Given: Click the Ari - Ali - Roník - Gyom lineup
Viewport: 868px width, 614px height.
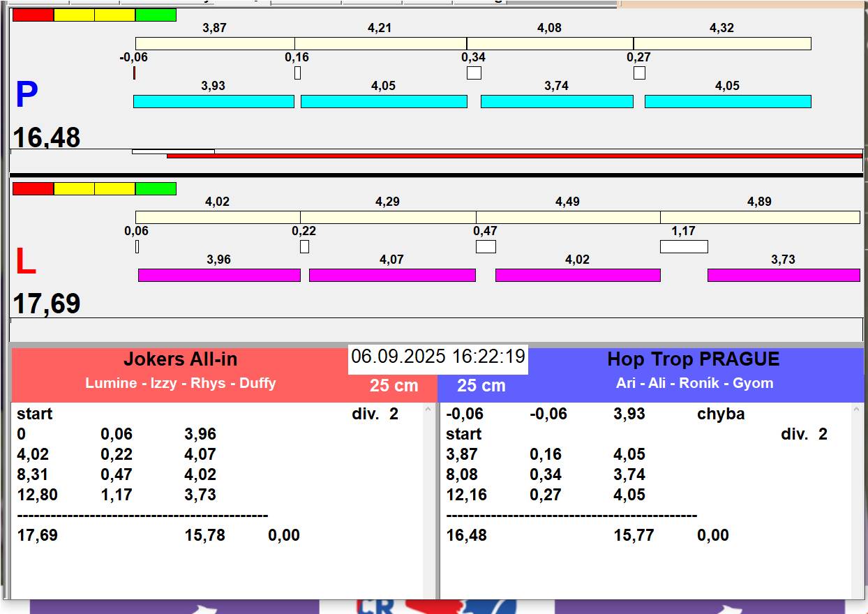Looking at the screenshot, I should pyautogui.click(x=695, y=383).
